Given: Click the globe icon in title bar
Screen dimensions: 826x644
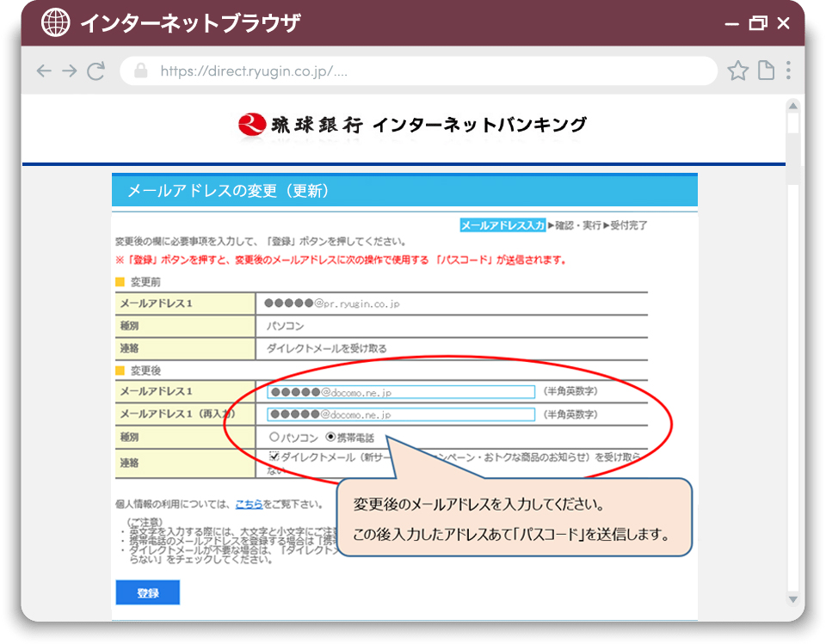Looking at the screenshot, I should [x=56, y=23].
